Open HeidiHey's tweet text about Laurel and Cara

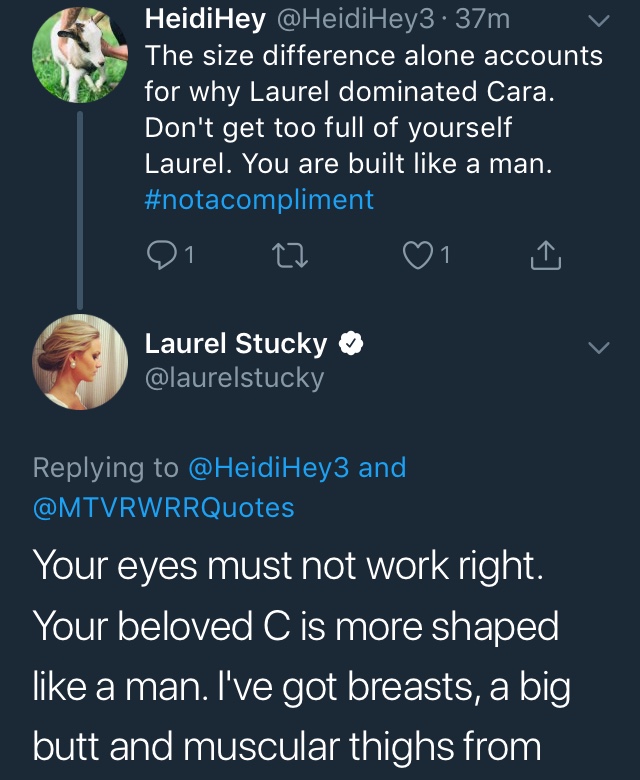373,109
